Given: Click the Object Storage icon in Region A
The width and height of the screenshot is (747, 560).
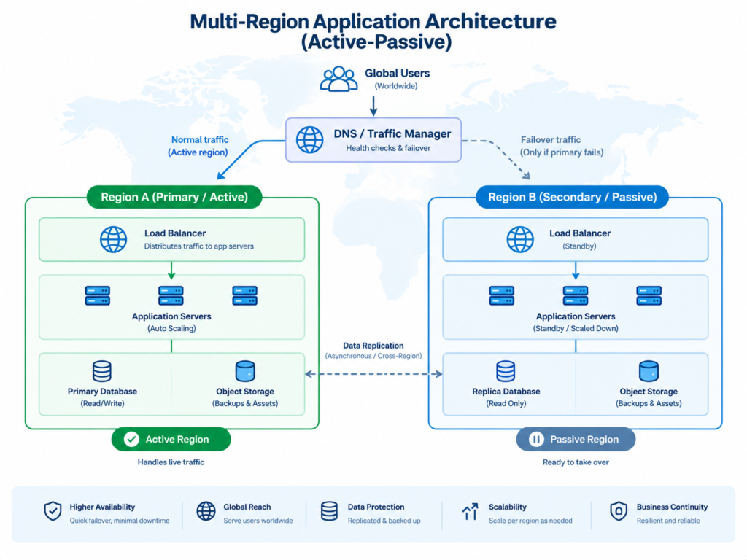Looking at the screenshot, I should pos(245,371).
